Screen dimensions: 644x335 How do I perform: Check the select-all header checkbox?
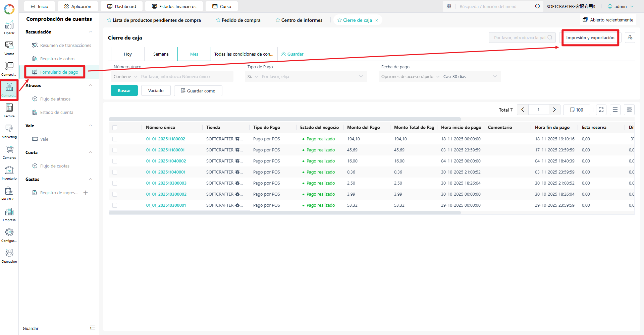pyautogui.click(x=115, y=128)
